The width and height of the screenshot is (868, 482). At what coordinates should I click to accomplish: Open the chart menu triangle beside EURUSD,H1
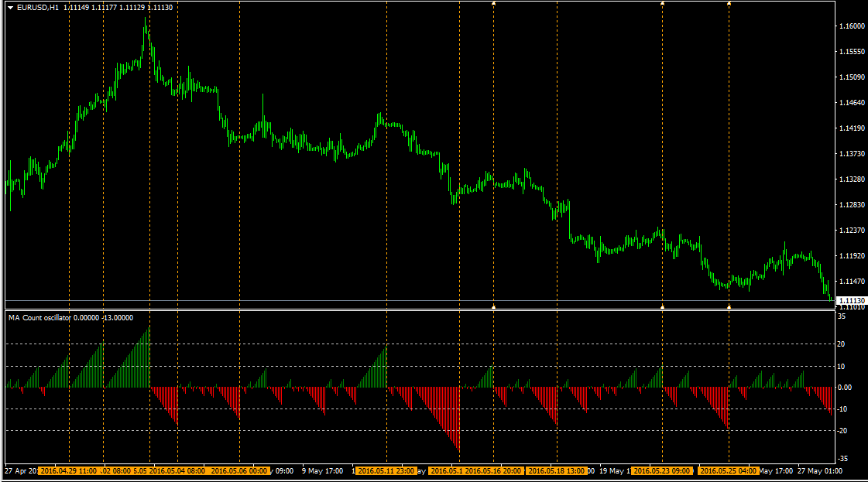click(10, 8)
